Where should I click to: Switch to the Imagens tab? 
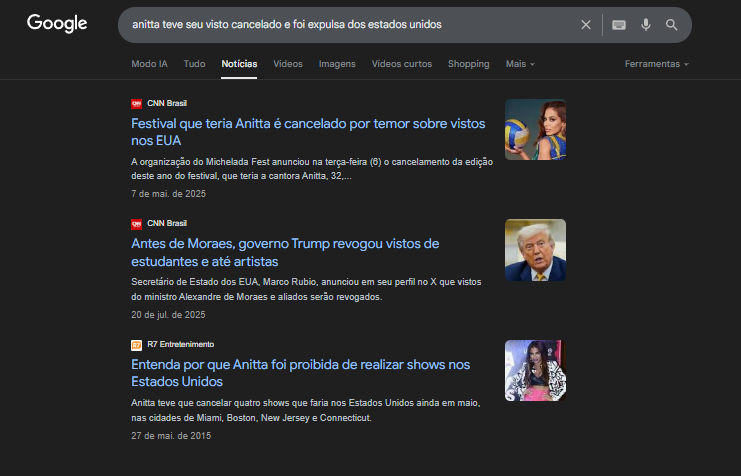pyautogui.click(x=337, y=64)
